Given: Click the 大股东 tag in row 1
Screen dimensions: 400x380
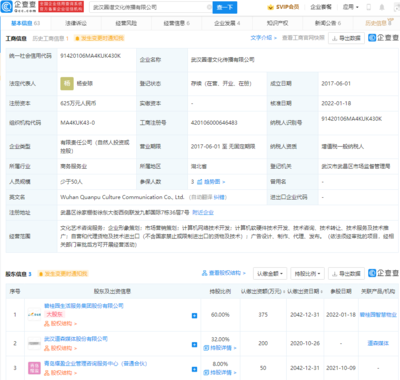Looking at the screenshot, I should tap(54, 314).
